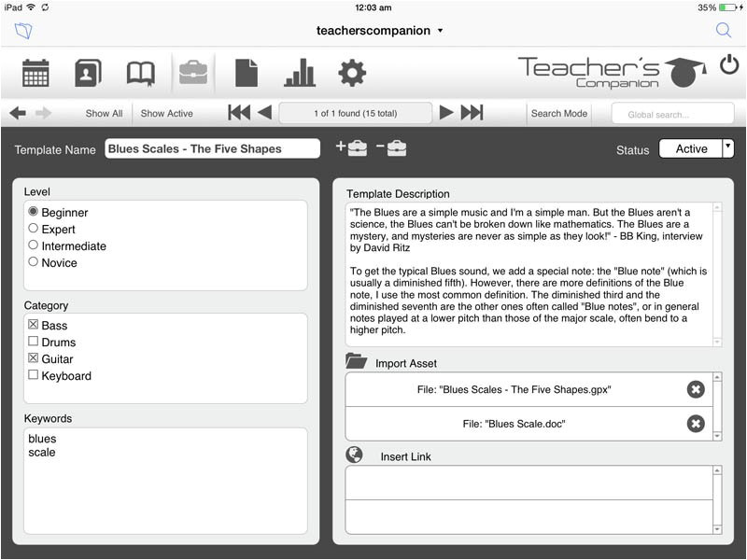Jump to the first record

pyautogui.click(x=239, y=113)
